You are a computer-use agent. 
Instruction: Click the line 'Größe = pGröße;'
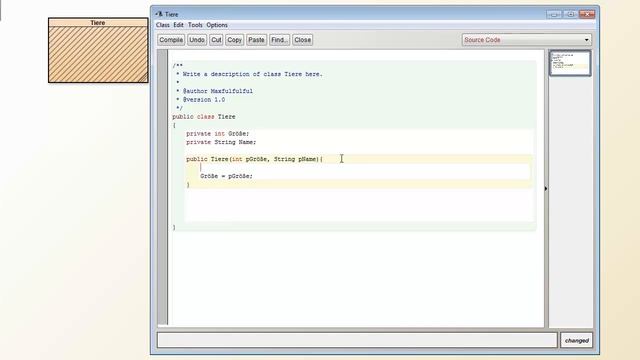point(227,176)
